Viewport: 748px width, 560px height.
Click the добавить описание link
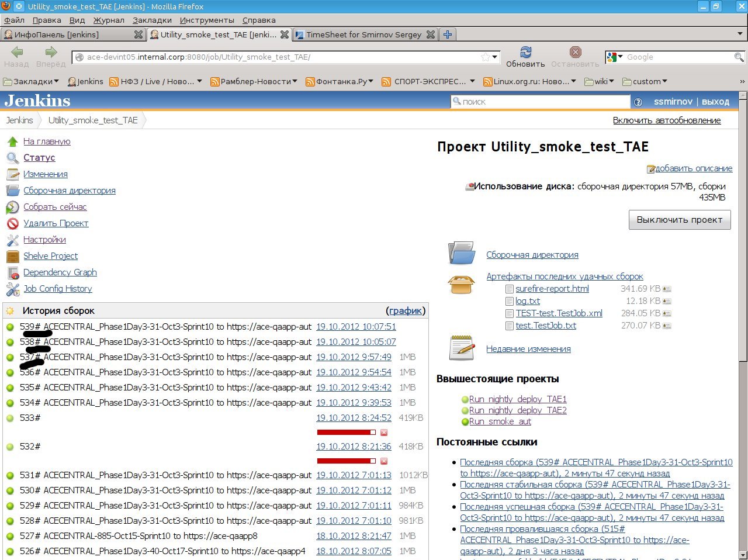point(694,168)
